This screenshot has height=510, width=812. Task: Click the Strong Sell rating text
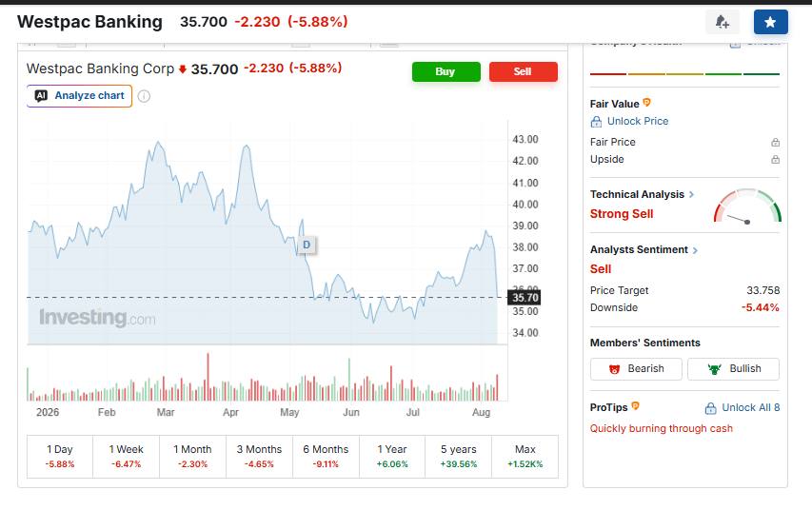pyautogui.click(x=622, y=214)
